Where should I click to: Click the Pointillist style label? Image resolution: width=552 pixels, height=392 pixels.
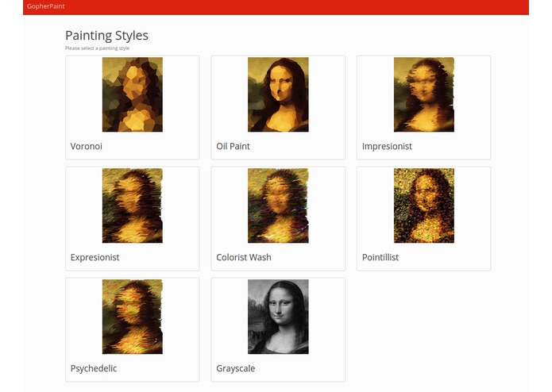point(380,257)
